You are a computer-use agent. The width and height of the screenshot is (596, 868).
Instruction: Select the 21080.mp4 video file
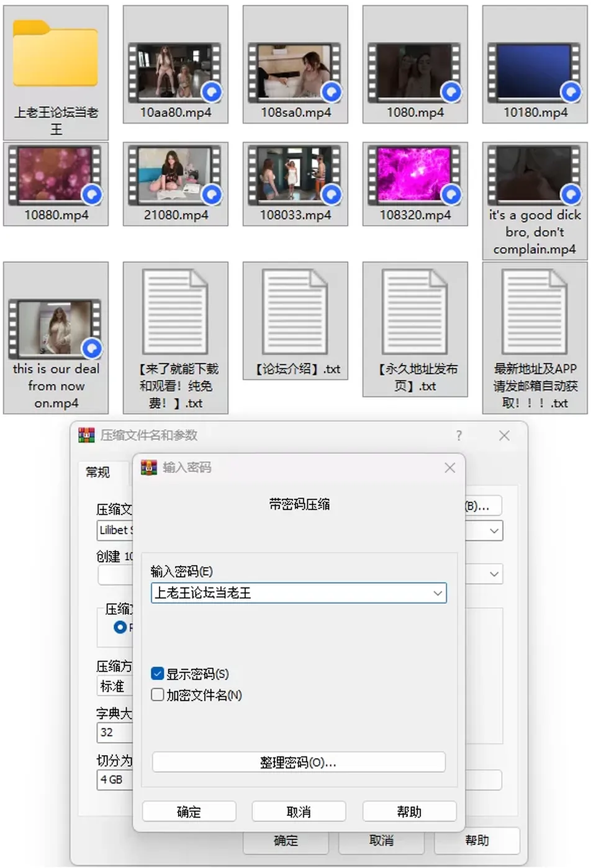[x=175, y=184]
